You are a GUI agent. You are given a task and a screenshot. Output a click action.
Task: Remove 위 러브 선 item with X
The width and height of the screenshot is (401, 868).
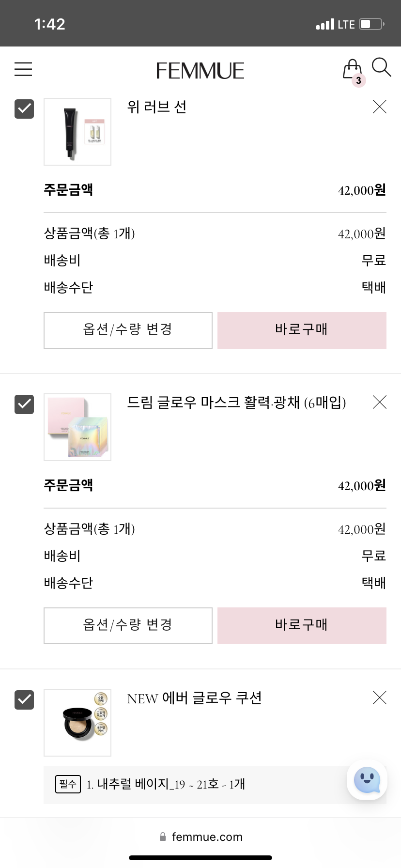click(x=380, y=107)
